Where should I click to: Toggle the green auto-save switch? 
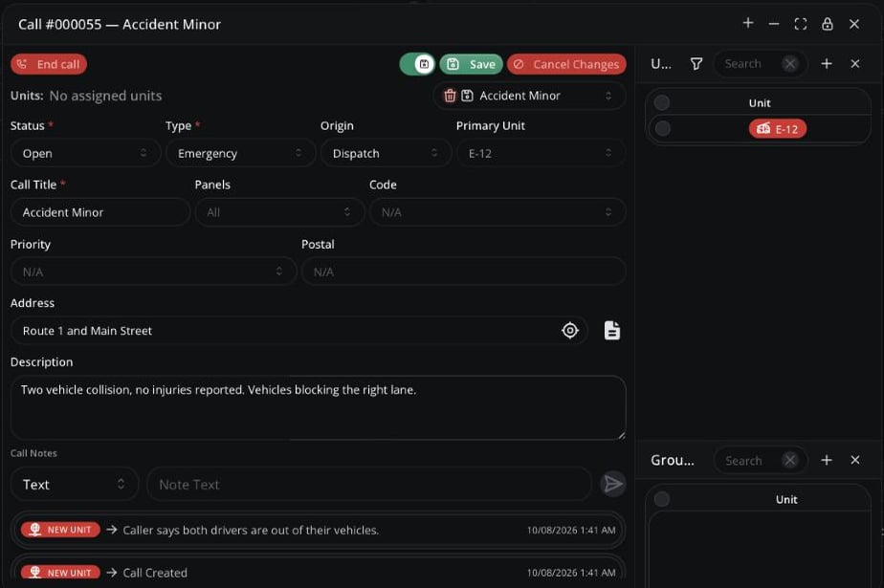click(417, 64)
